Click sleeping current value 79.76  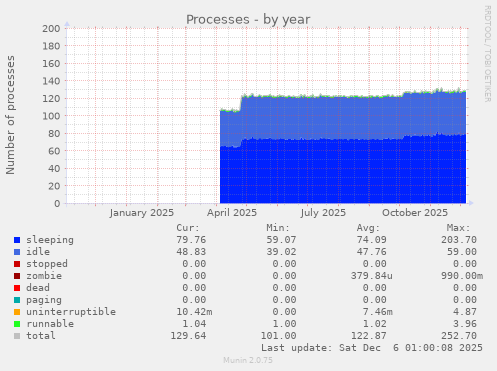click(x=191, y=240)
